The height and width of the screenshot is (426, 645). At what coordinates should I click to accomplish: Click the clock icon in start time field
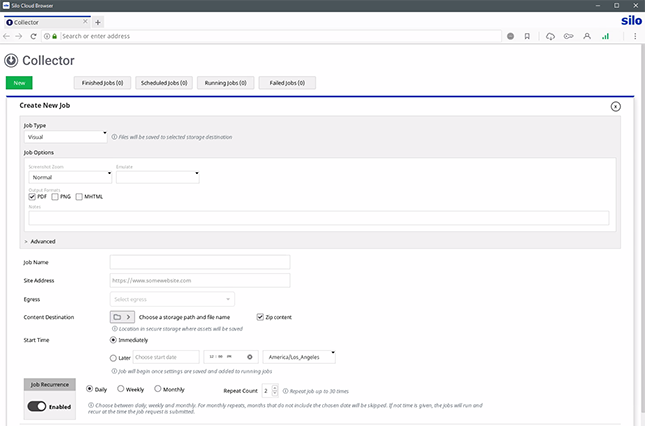[250, 357]
